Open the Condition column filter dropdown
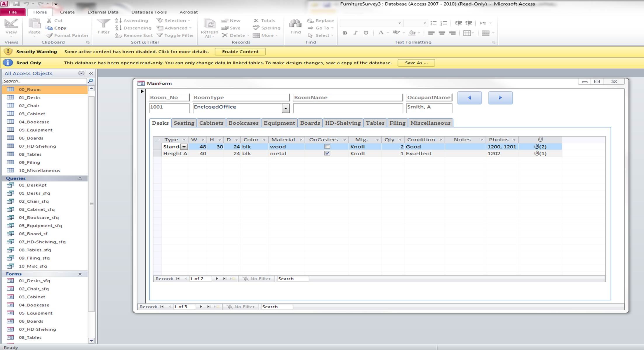 click(441, 140)
